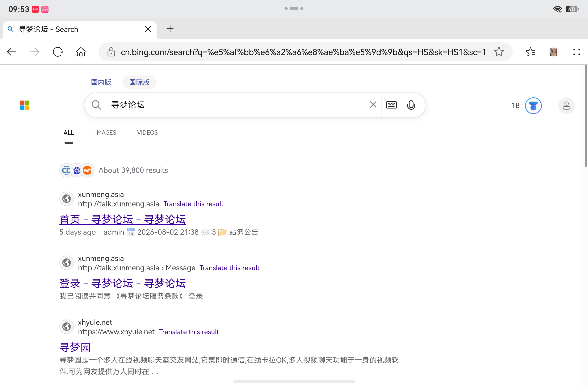Click the Microsoft Bing logo
588x386 pixels.
[25, 105]
